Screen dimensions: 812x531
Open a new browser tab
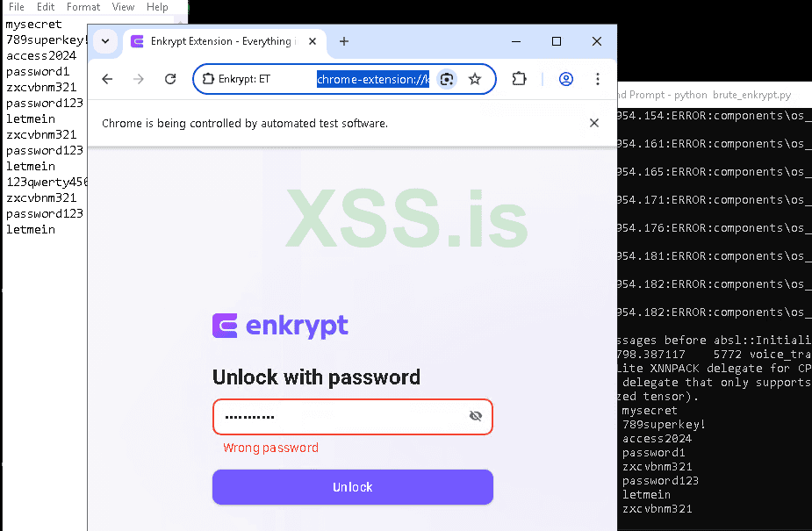pyautogui.click(x=344, y=41)
